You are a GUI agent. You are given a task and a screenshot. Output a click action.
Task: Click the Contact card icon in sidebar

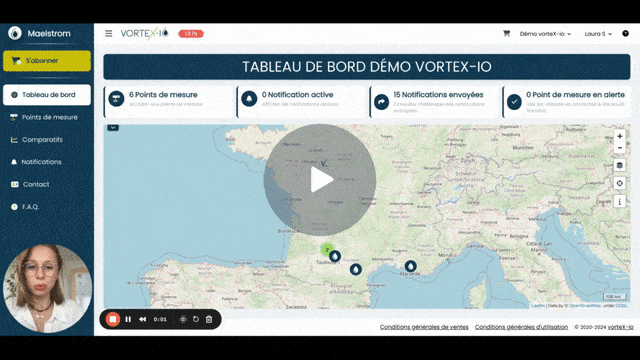15,184
